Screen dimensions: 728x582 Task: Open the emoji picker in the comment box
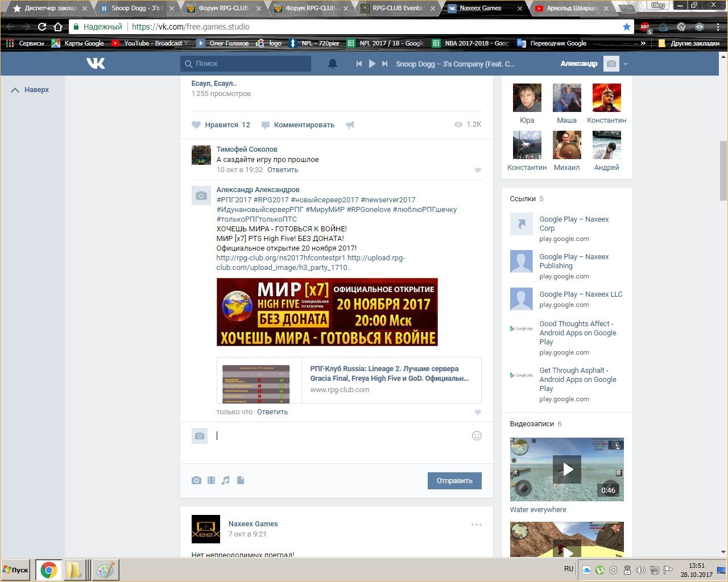tap(477, 435)
